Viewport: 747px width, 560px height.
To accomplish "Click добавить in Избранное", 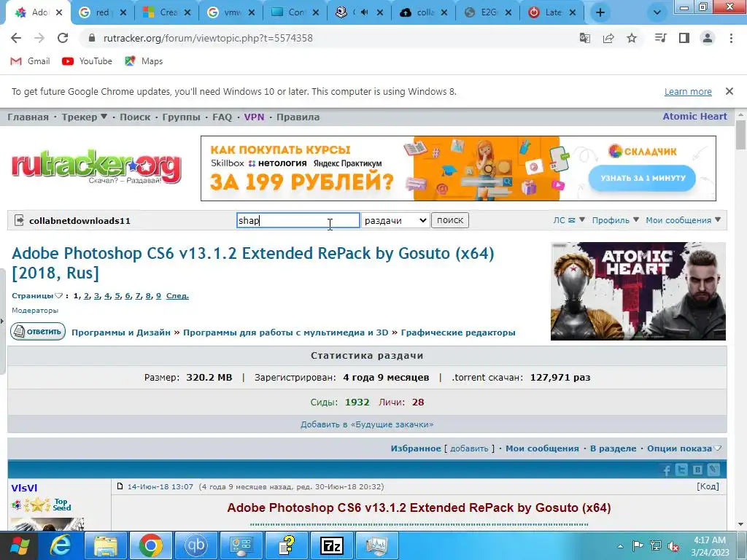I will click(469, 448).
